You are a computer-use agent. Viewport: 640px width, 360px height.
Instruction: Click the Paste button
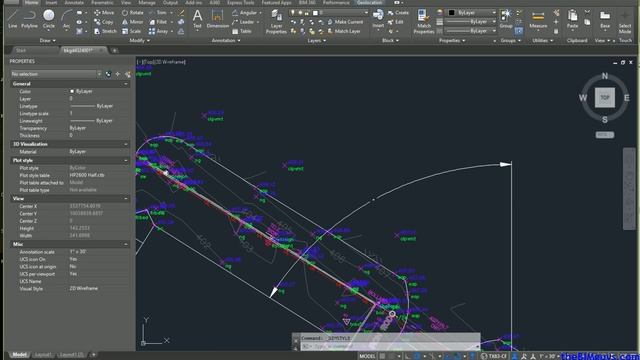572,19
